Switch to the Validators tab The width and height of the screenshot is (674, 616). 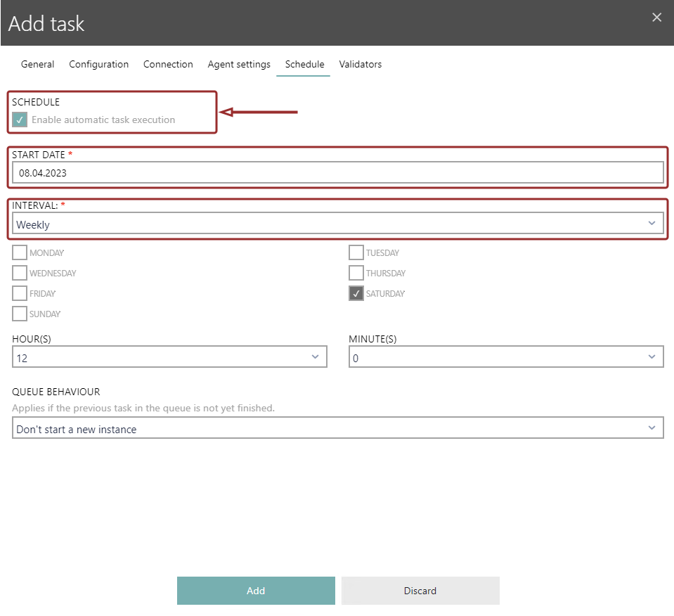tap(361, 64)
